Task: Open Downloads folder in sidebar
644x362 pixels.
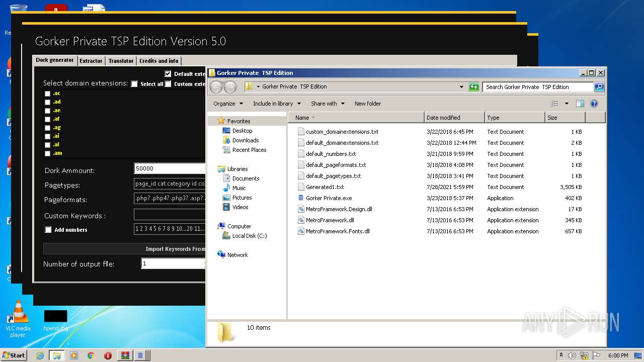Action: click(246, 140)
